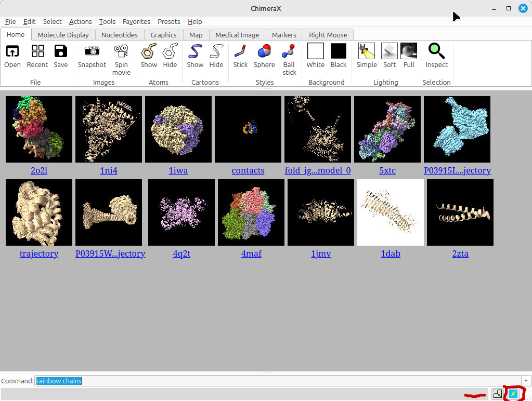532x401 pixels.
Task: Open the Edit menu
Action: click(30, 21)
